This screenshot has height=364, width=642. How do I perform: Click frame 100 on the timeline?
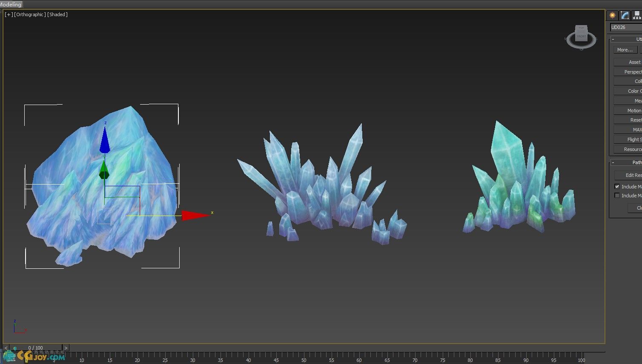coord(581,360)
